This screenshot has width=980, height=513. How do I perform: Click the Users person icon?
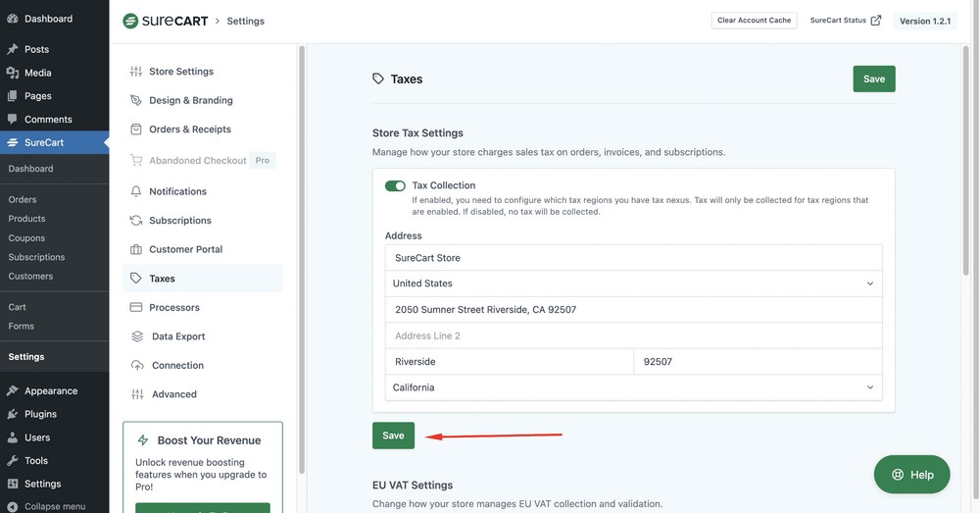pyautogui.click(x=12, y=437)
